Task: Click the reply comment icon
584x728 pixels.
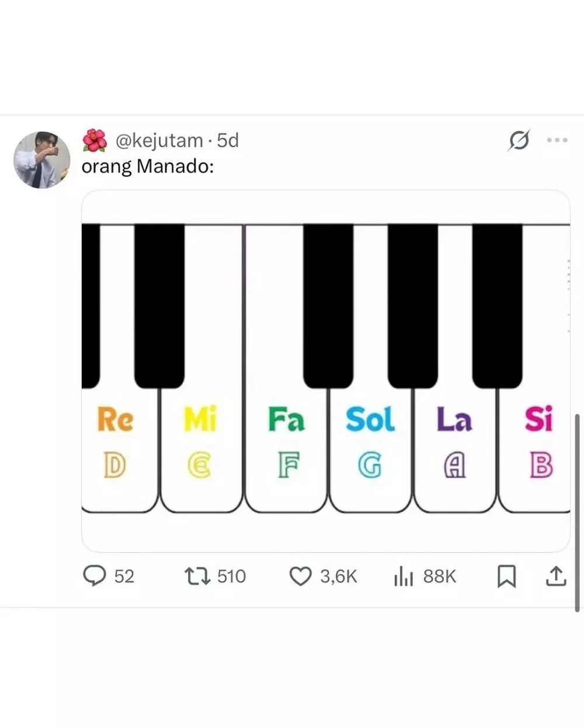Action: [94, 576]
